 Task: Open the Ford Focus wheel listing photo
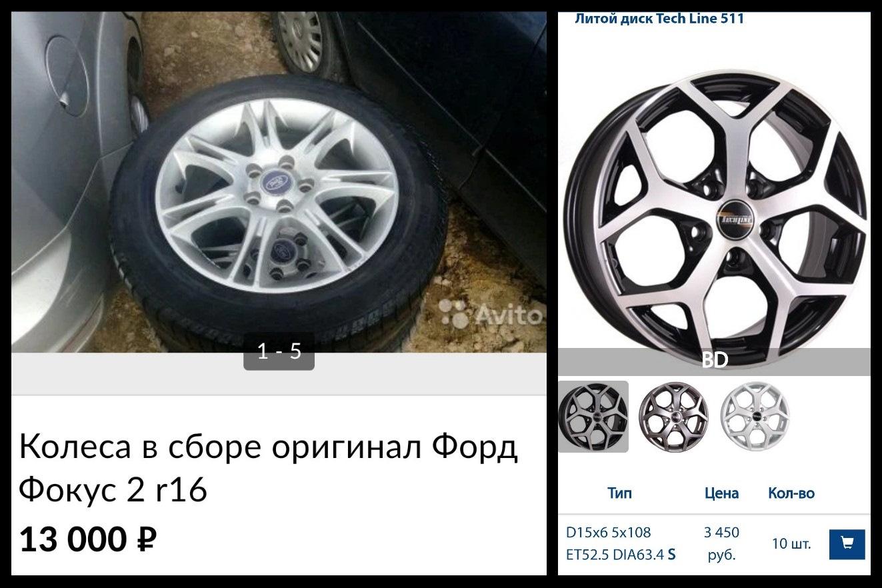[x=279, y=182]
